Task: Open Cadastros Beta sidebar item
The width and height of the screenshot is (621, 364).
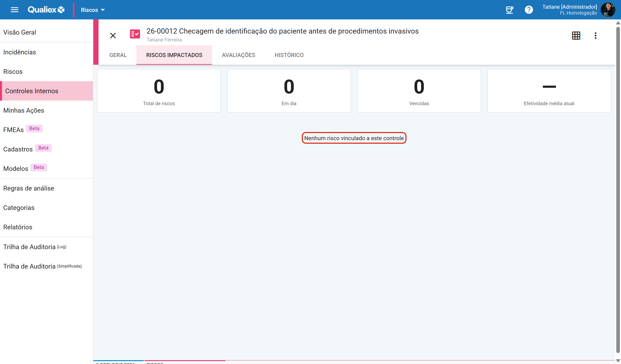Action: pyautogui.click(x=47, y=149)
